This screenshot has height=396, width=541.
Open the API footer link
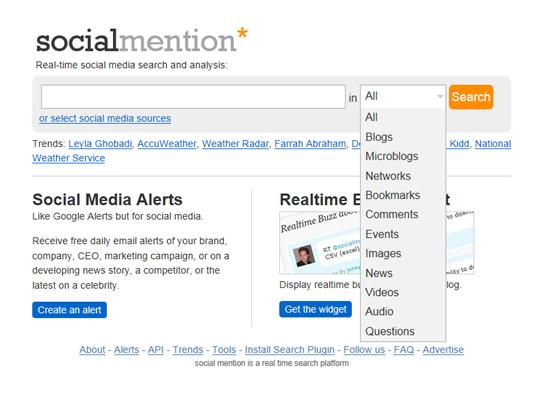(x=156, y=350)
